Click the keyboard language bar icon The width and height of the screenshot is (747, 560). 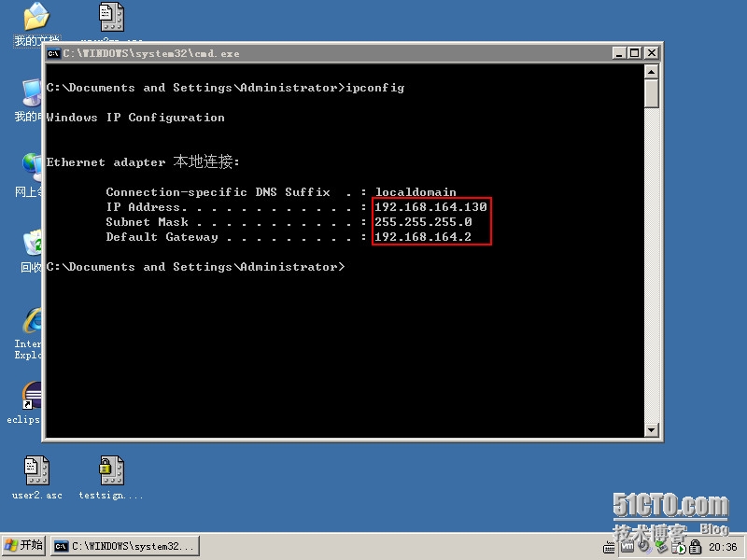[x=609, y=548]
